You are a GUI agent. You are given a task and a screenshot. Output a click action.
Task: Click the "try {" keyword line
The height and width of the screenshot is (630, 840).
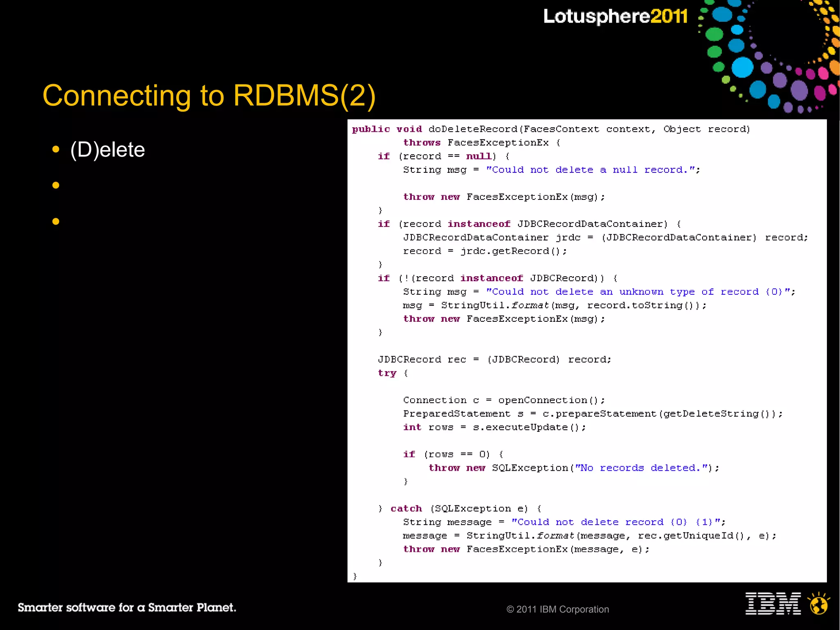[393, 373]
